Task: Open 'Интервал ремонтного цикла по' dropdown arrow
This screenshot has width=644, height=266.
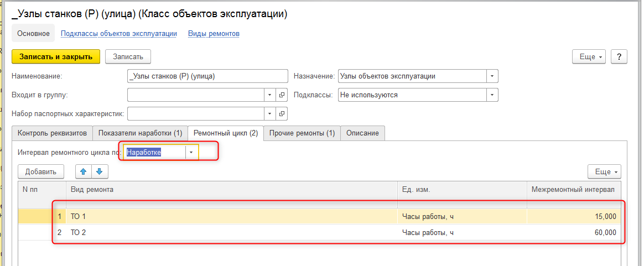Action: click(x=191, y=152)
